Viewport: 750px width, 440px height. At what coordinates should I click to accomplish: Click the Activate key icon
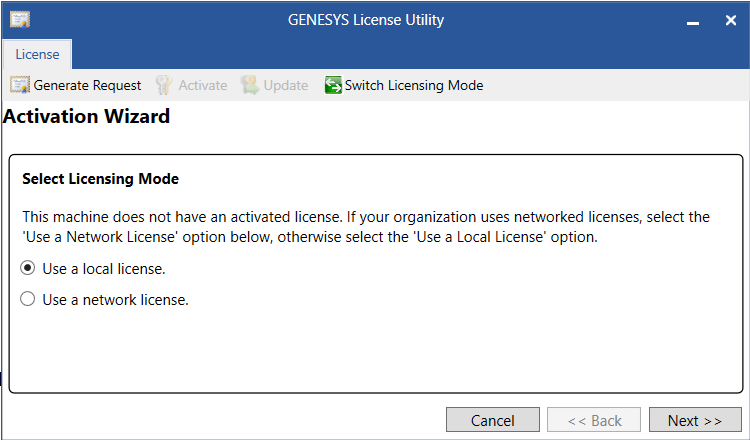[163, 85]
